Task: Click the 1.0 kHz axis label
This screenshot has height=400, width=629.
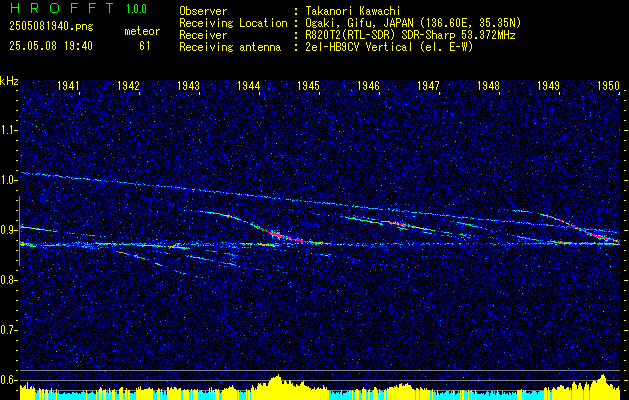Action: 8,180
